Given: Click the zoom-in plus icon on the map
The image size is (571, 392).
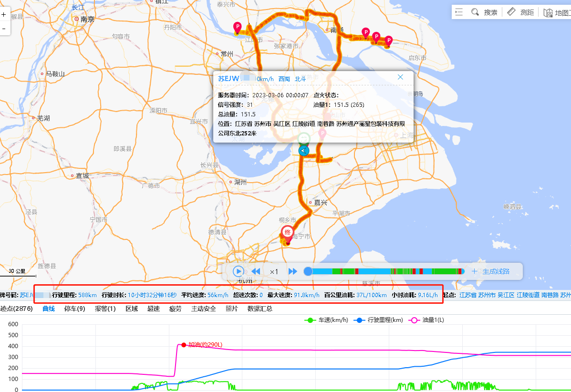Looking at the screenshot, I should point(5,15).
